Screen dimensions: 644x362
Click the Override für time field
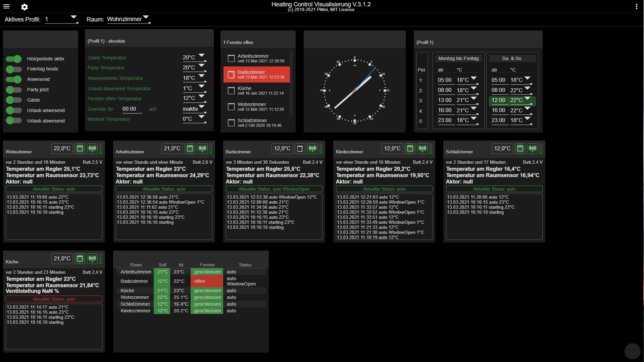132,109
